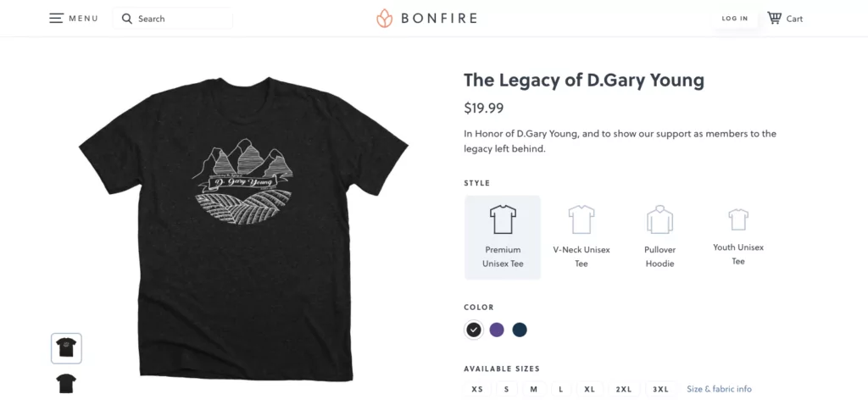868x416 pixels.
Task: Pick the navy blue color swatch
Action: [520, 330]
